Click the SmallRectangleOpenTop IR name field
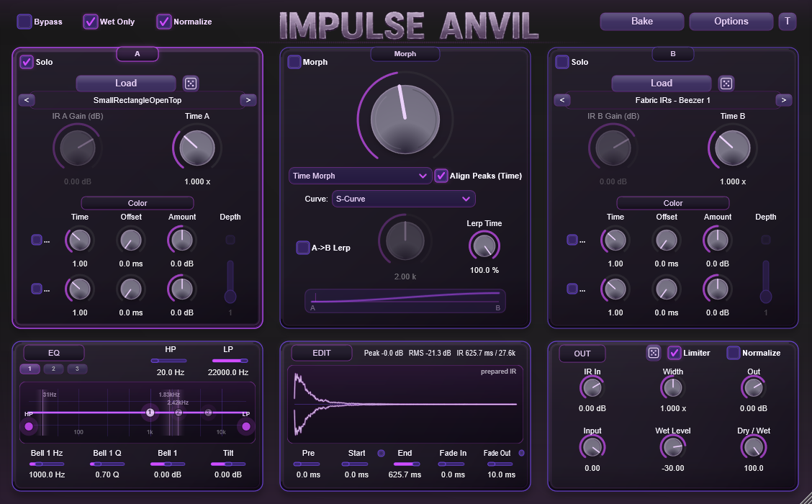The height and width of the screenshot is (504, 812). [x=137, y=100]
